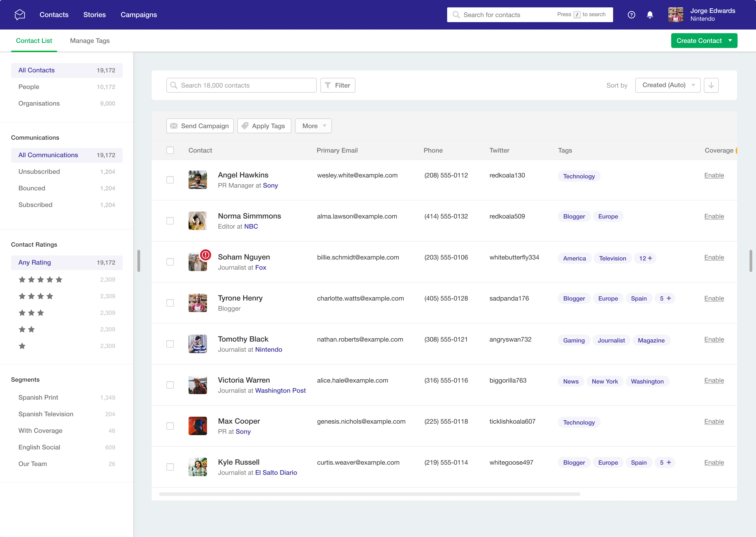756x537 pixels.
Task: Check the checkbox for Angel Hawkins
Action: click(170, 180)
